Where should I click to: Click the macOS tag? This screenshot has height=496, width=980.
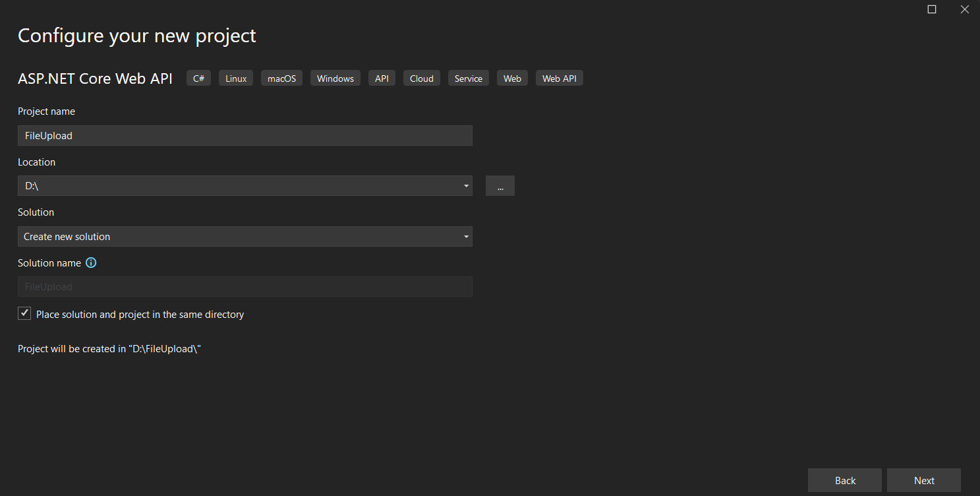point(281,78)
